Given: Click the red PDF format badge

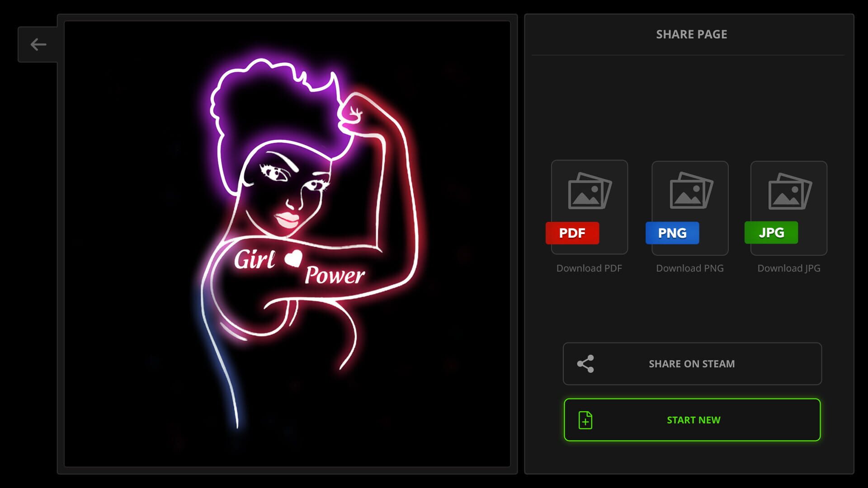Looking at the screenshot, I should click(x=573, y=233).
